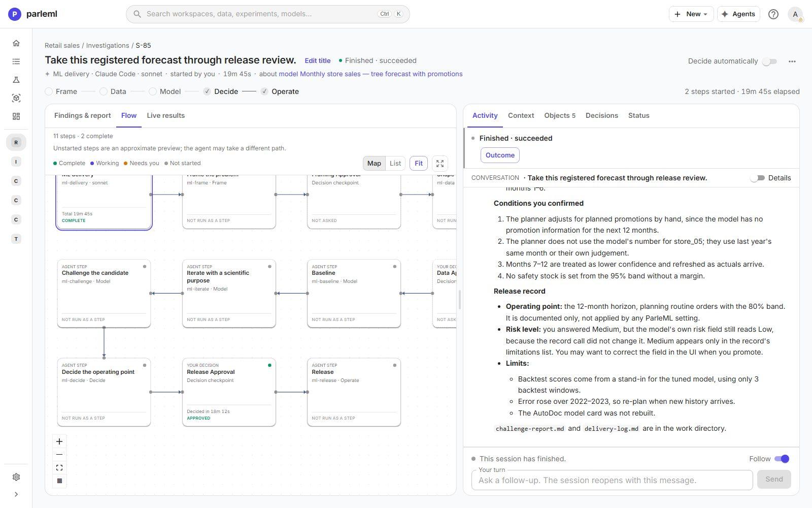Click the Fit button in flow toolbar
Screen dimensions: 812x508
[x=419, y=164]
